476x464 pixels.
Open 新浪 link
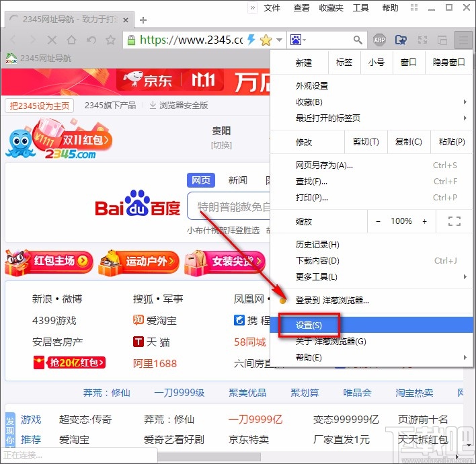[x=42, y=299]
